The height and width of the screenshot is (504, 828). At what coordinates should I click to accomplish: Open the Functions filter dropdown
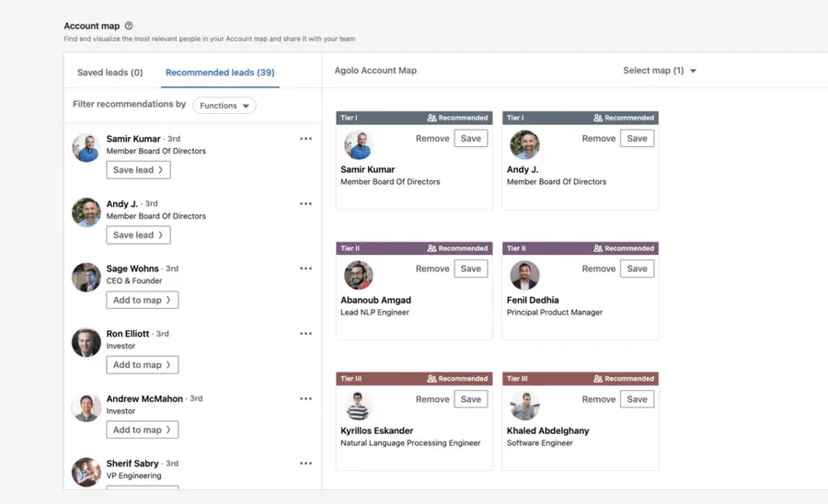coord(224,106)
